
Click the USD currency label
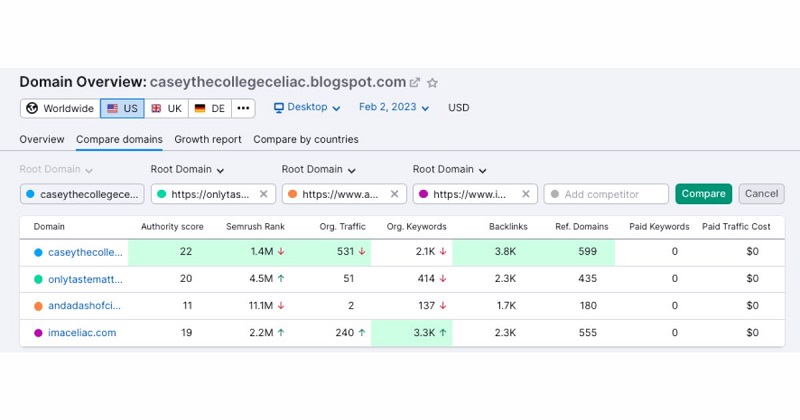pos(459,108)
